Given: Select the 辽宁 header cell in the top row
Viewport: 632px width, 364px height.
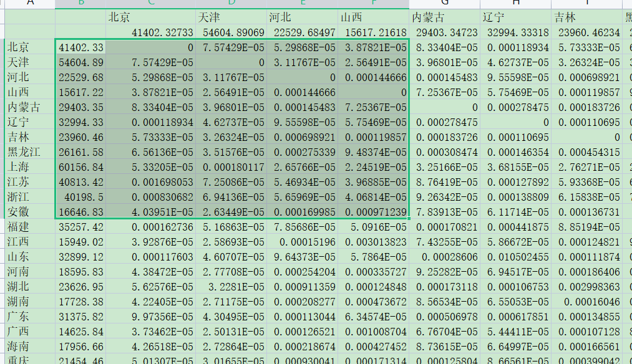Looking at the screenshot, I should (x=515, y=17).
